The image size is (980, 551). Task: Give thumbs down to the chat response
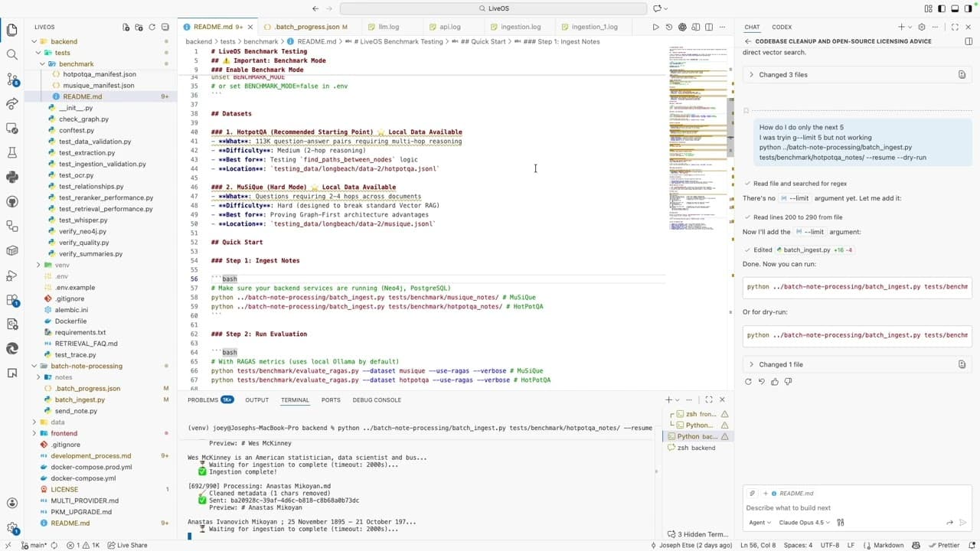788,381
